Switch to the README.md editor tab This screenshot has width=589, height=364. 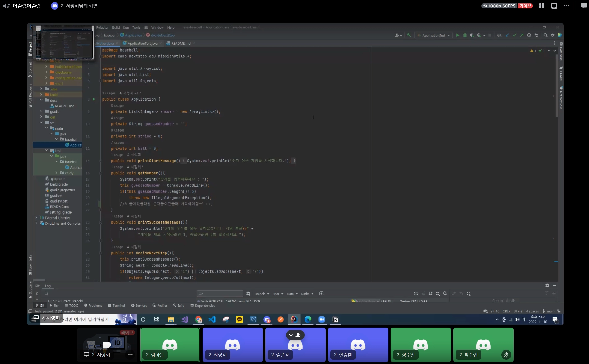(181, 44)
